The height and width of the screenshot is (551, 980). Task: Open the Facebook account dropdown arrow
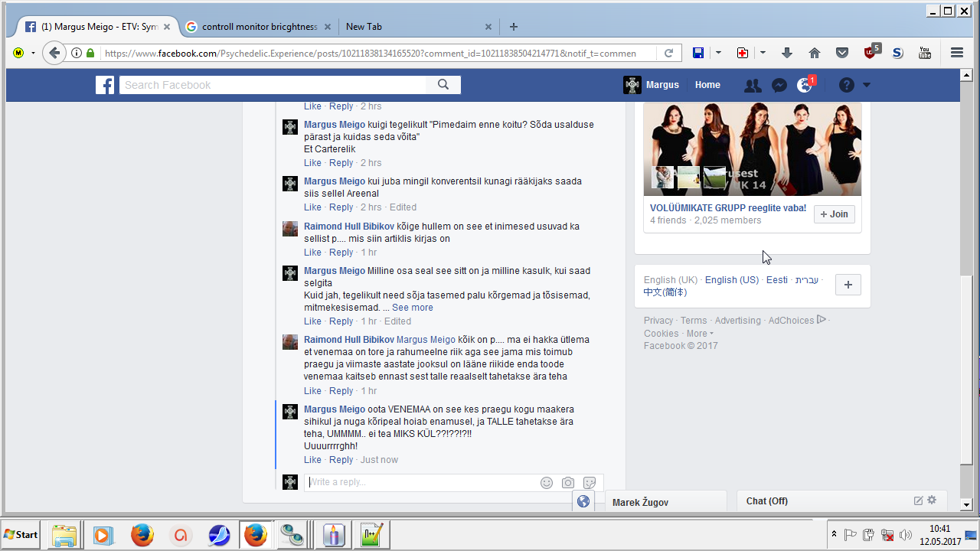867,85
